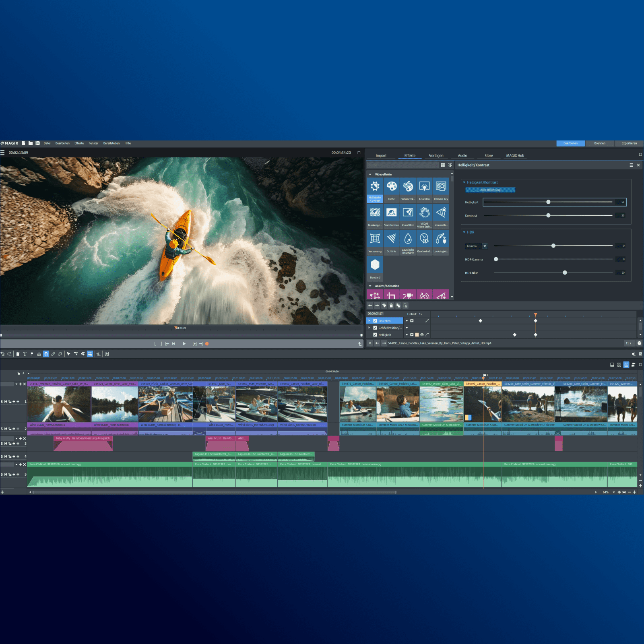Viewport: 644px width, 644px height.
Task: Adjust the HDR-Gamma slider handle
Action: pyautogui.click(x=496, y=259)
